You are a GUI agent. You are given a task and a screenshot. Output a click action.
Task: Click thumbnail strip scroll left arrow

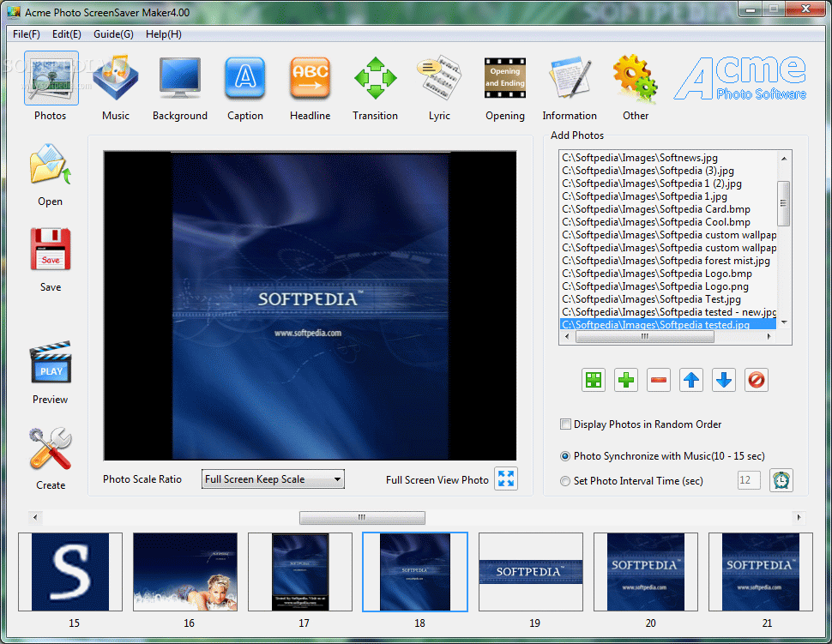35,517
